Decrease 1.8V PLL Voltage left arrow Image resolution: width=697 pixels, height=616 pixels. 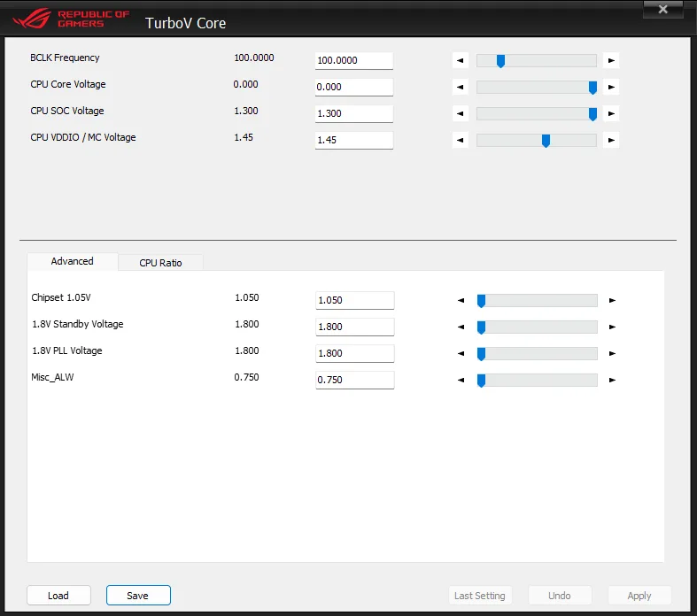[461, 354]
